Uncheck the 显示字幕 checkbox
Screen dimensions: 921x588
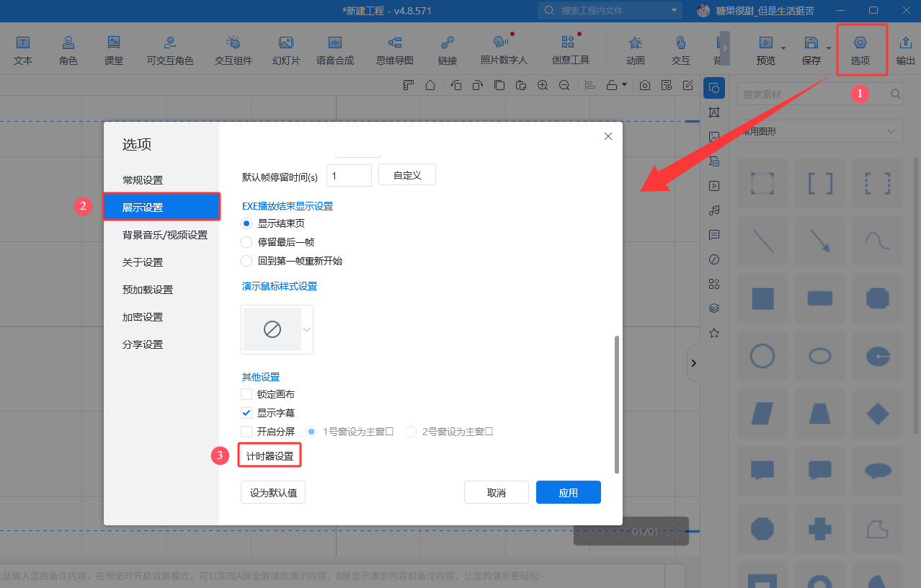point(246,413)
